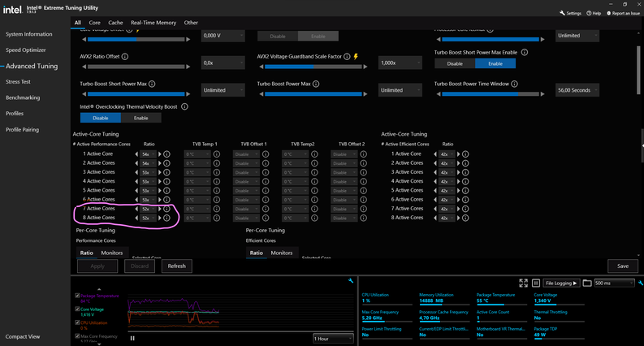The width and height of the screenshot is (644, 346).
Task: Show info for AVX2 Voltage Guardband Scale Factor
Action: 347,57
